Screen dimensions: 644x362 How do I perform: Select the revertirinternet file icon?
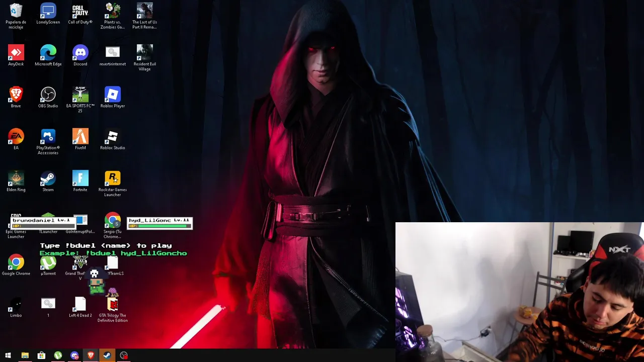point(112,56)
